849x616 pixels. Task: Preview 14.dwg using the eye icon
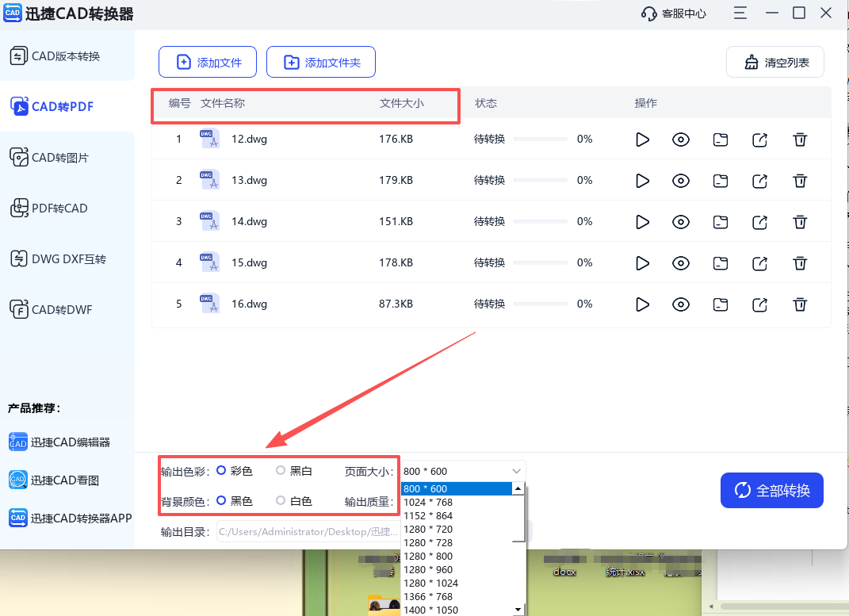pos(681,222)
